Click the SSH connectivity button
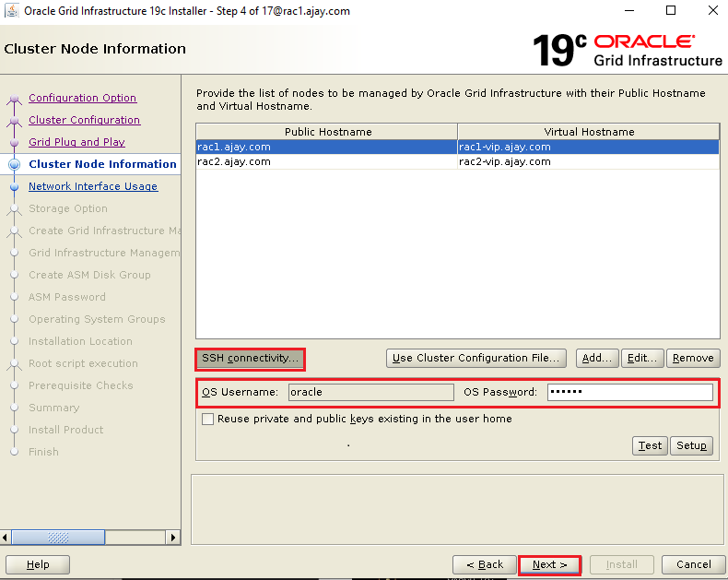728x580 pixels. click(251, 359)
